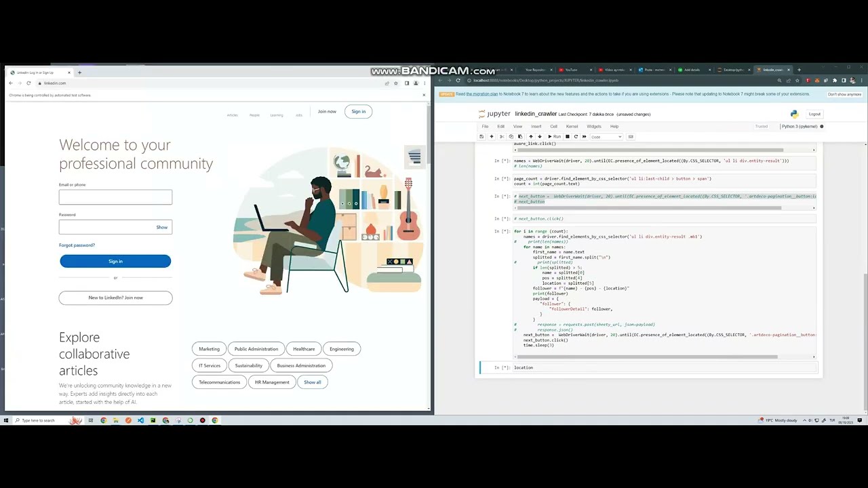Log out of Jupyter
Image resolution: width=868 pixels, height=488 pixels.
tap(814, 114)
